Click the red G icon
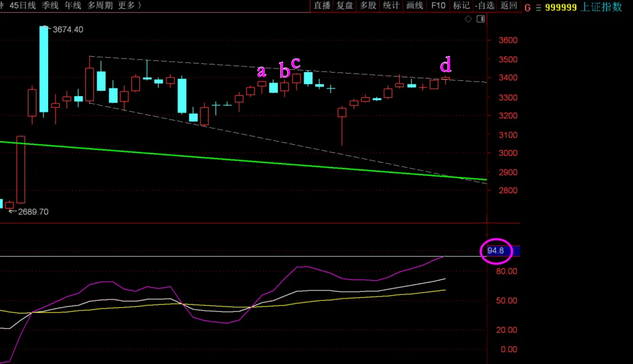Screen dimensions: 633x364 pos(527,8)
